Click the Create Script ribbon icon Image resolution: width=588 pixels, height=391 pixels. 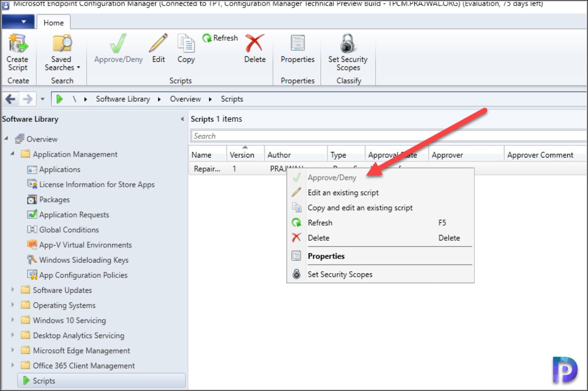[x=18, y=43]
